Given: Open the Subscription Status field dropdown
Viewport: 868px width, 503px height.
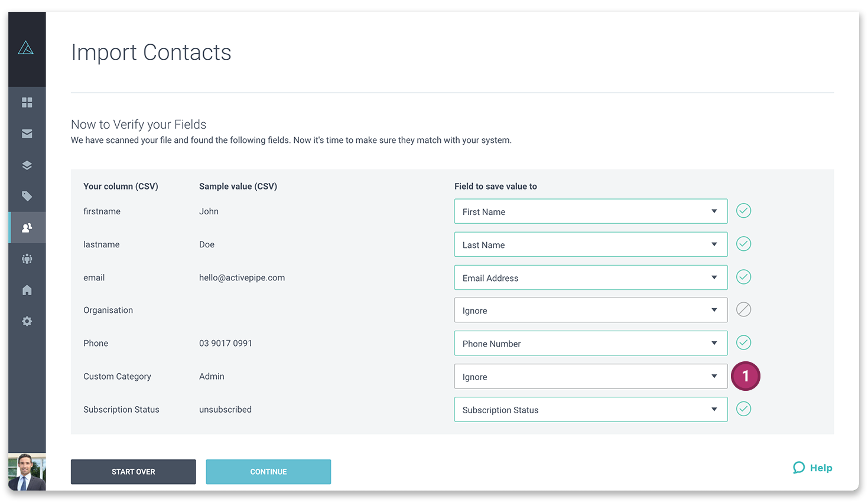Looking at the screenshot, I should point(591,409).
